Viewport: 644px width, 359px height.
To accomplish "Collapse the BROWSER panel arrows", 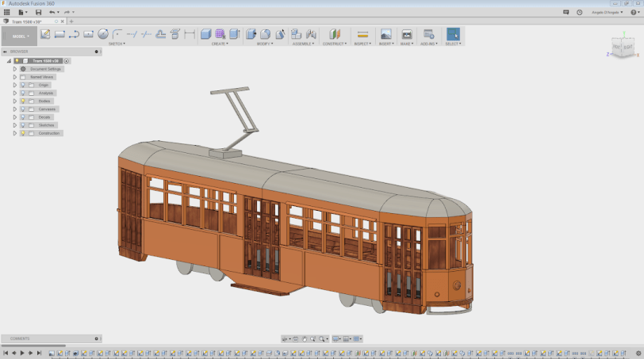I will (5, 52).
